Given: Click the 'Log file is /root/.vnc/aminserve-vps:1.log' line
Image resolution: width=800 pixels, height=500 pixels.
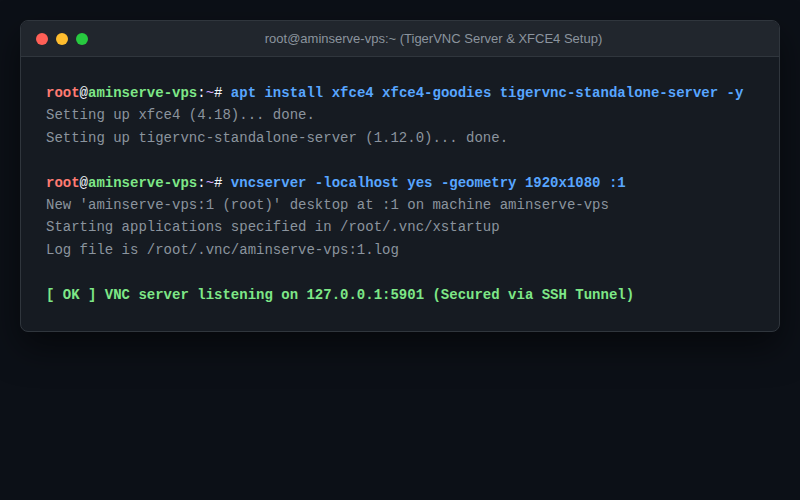Looking at the screenshot, I should click(222, 249).
